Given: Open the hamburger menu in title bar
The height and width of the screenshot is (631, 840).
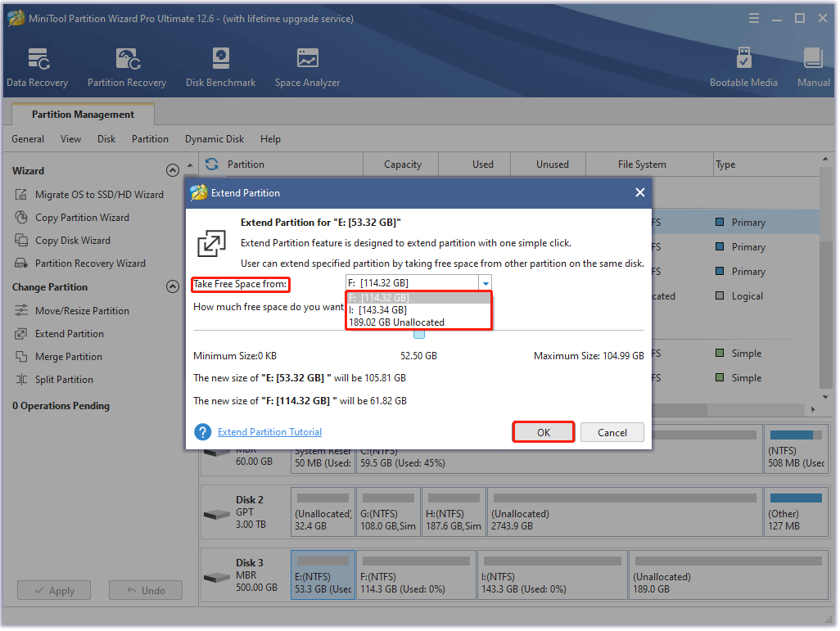Looking at the screenshot, I should click(754, 19).
